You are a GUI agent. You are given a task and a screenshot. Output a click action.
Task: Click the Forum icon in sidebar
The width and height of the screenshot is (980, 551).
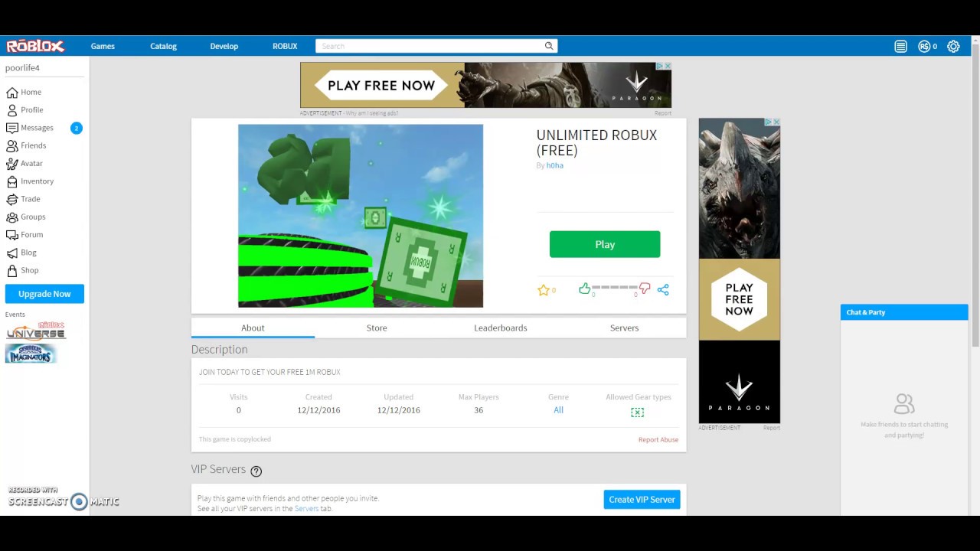pos(12,235)
